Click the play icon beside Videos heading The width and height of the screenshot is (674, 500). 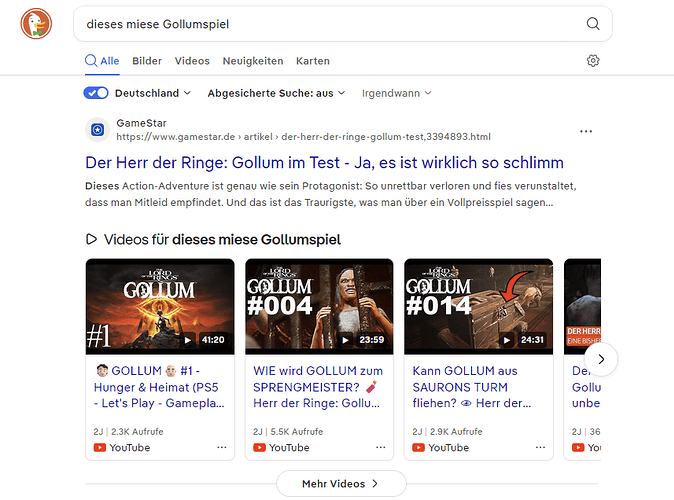click(91, 239)
